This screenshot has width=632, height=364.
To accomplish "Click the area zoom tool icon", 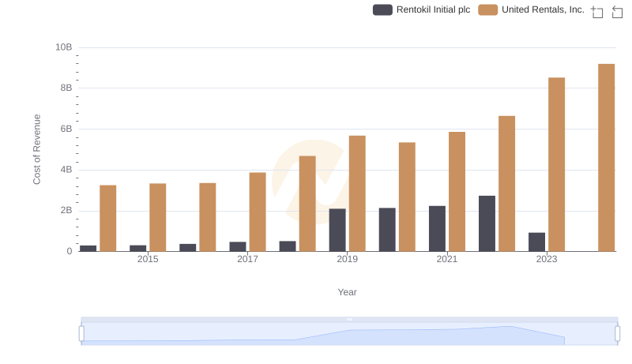I will click(x=597, y=12).
